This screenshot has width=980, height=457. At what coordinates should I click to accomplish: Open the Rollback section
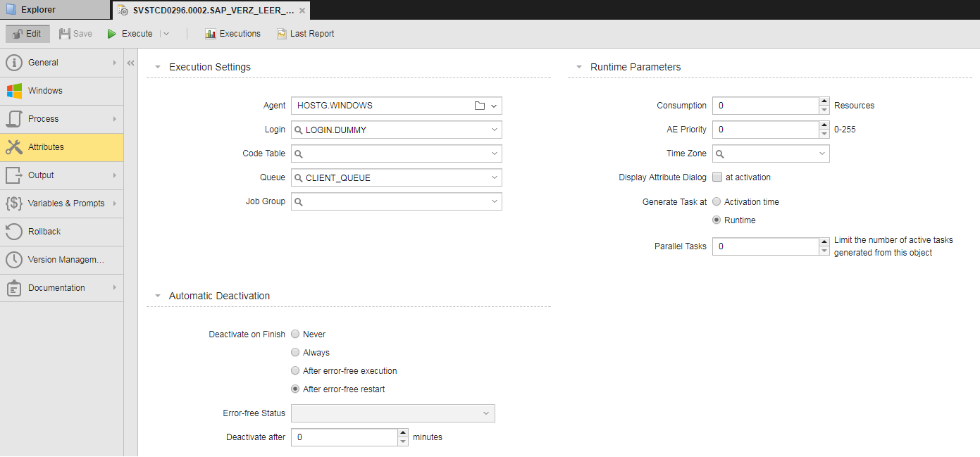[62, 232]
